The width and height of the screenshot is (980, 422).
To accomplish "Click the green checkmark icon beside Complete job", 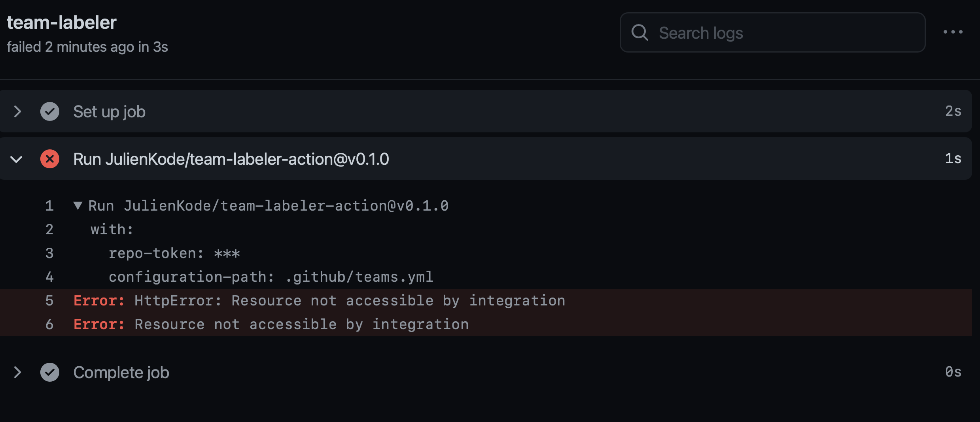I will pos(50,372).
